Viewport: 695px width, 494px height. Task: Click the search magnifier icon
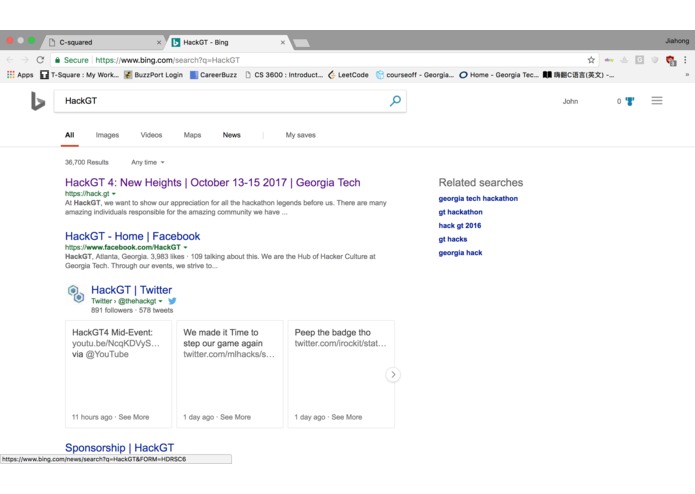point(395,101)
